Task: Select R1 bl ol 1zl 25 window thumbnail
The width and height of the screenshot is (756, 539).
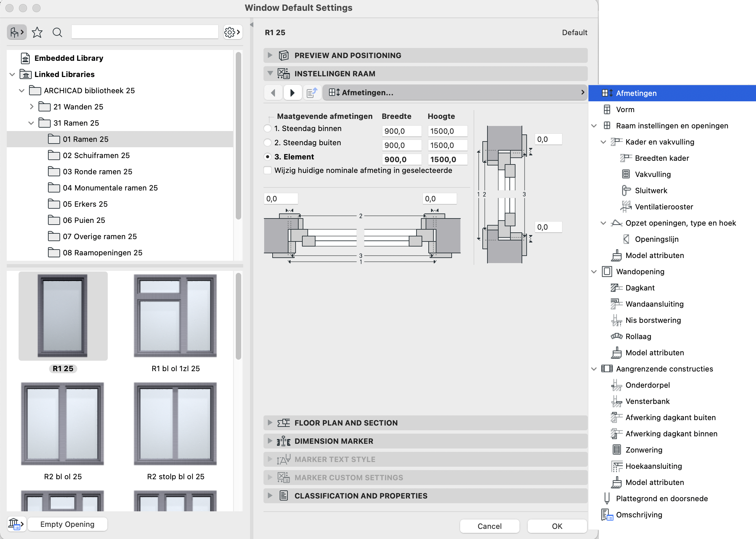Action: coord(175,315)
